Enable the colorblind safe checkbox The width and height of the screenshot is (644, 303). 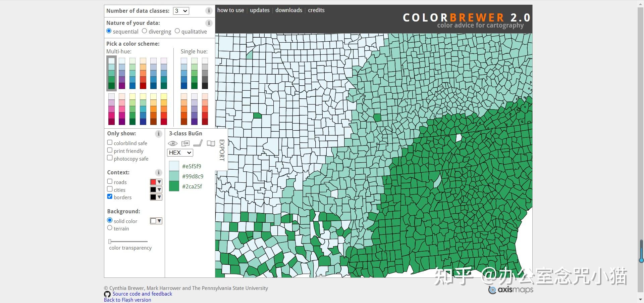click(110, 142)
